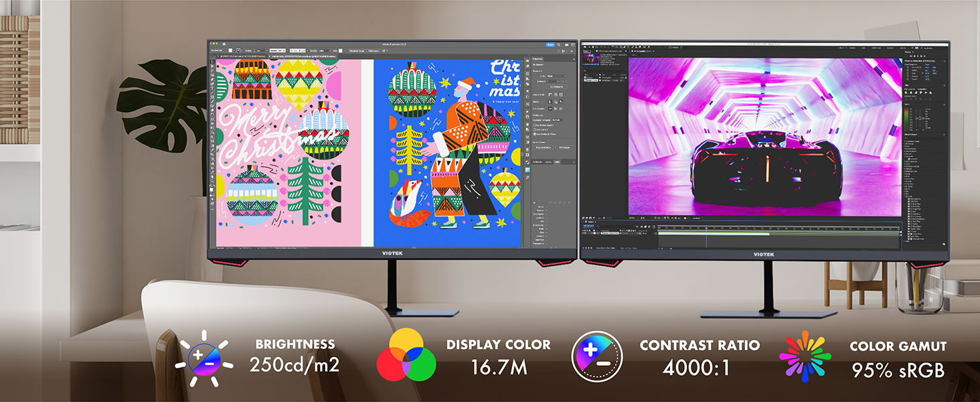Image resolution: width=980 pixels, height=402 pixels.
Task: Click the audio level slider in Audio panel
Action: coord(920,118)
